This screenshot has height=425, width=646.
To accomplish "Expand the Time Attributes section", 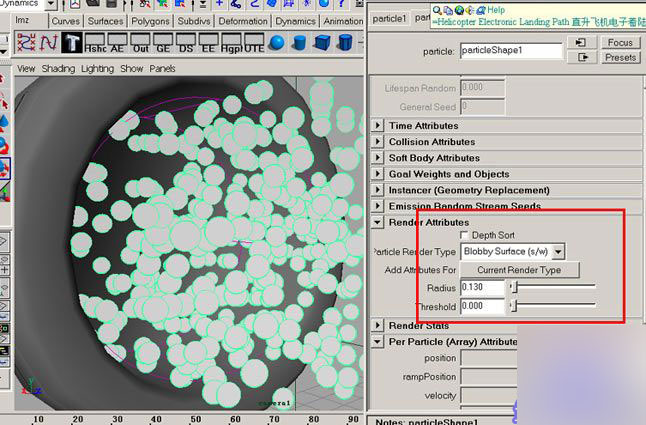I will pos(377,125).
